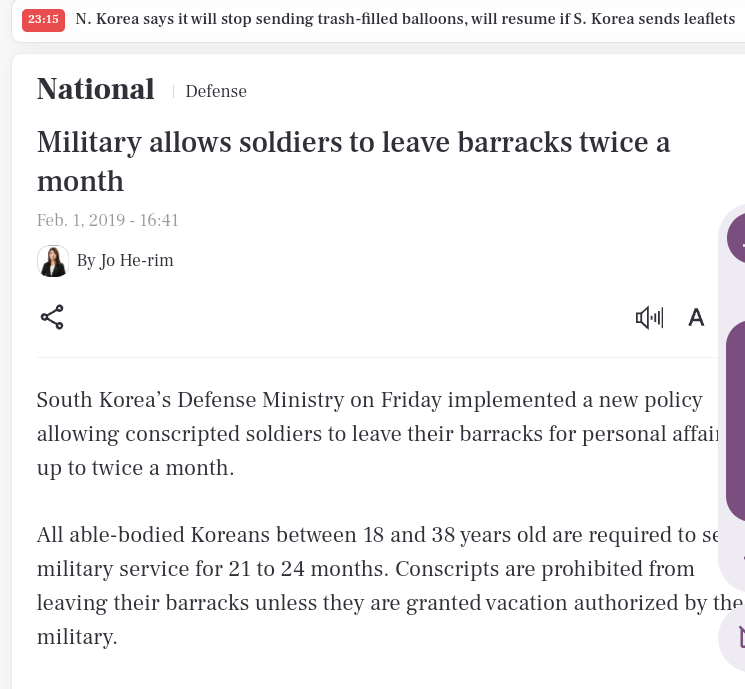This screenshot has width=745, height=689.
Task: Play the article audio with the speaker icon
Action: pos(649,318)
